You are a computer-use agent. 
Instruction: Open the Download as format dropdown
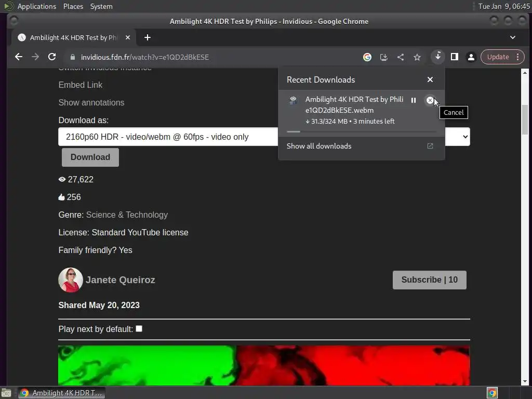264,137
